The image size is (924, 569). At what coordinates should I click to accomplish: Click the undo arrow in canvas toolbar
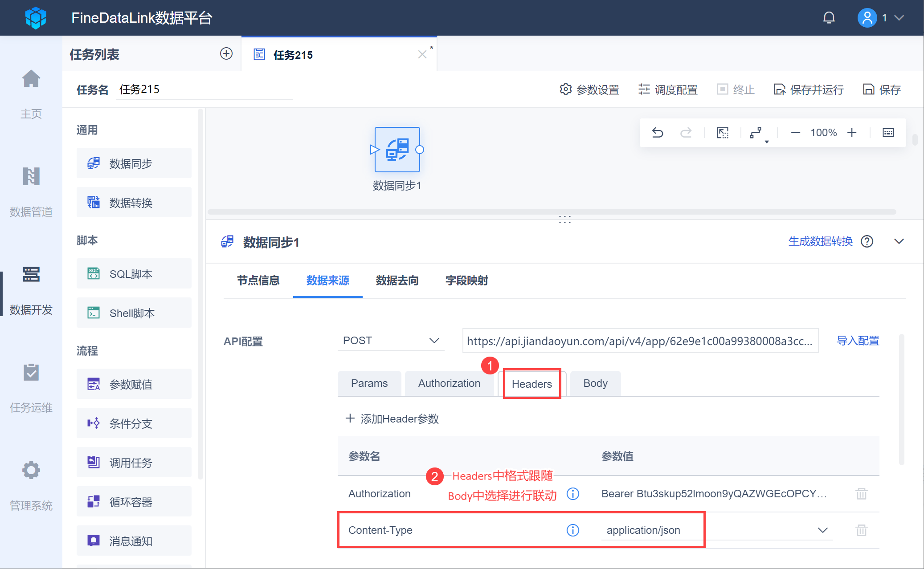tap(658, 133)
